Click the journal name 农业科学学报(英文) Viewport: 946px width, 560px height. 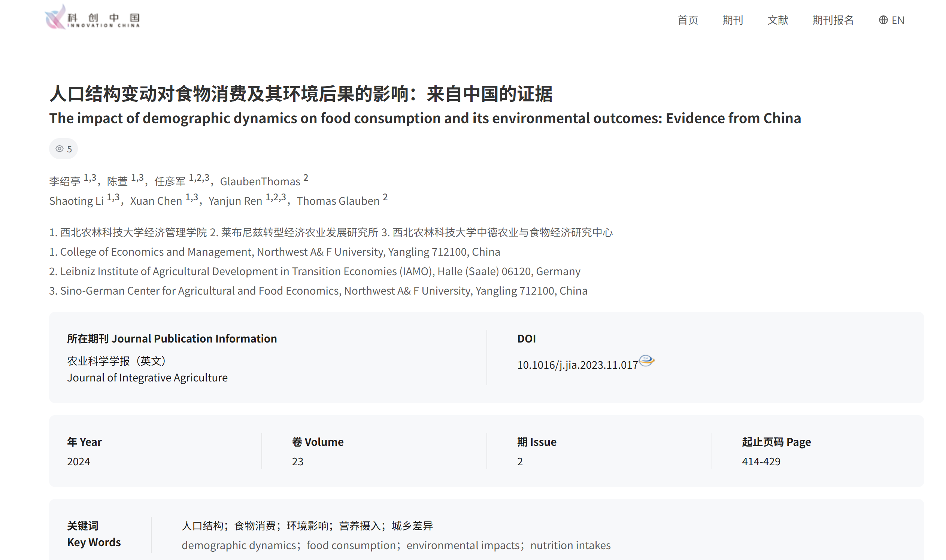116,361
